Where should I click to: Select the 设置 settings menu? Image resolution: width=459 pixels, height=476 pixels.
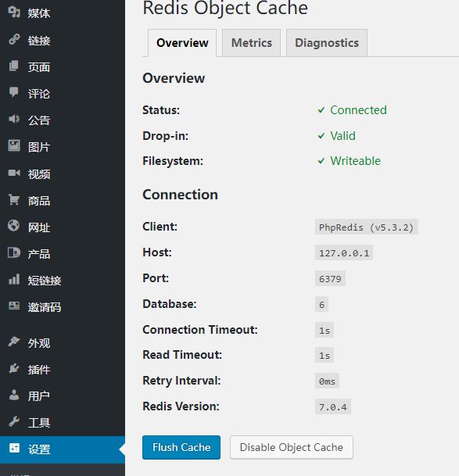pos(63,449)
